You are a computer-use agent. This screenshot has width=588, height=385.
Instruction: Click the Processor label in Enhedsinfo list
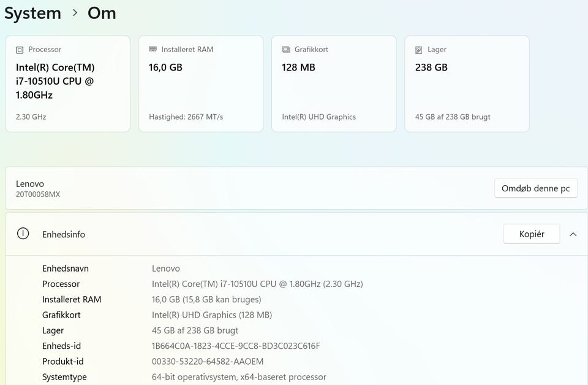61,284
